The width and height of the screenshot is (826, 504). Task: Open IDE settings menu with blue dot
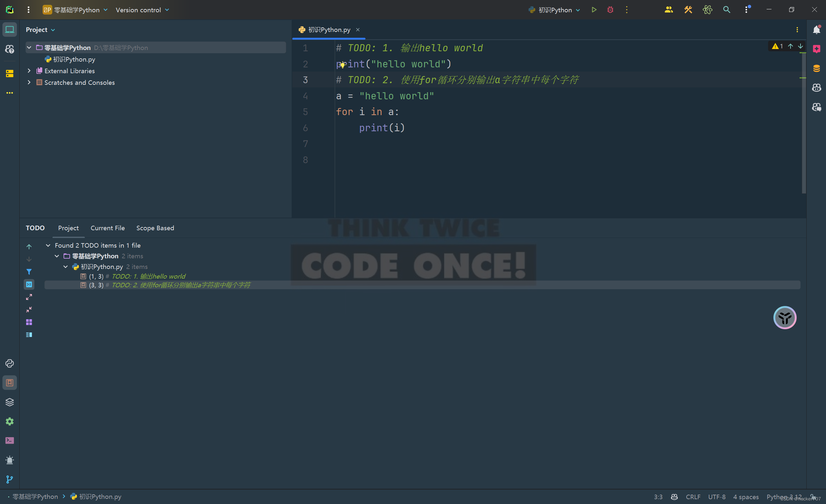pos(747,9)
